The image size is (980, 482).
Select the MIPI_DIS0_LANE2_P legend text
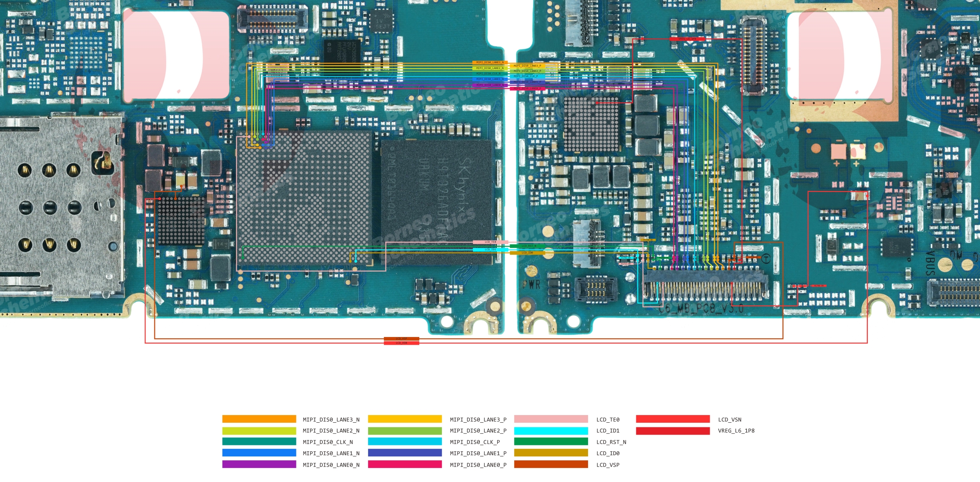pyautogui.click(x=478, y=431)
